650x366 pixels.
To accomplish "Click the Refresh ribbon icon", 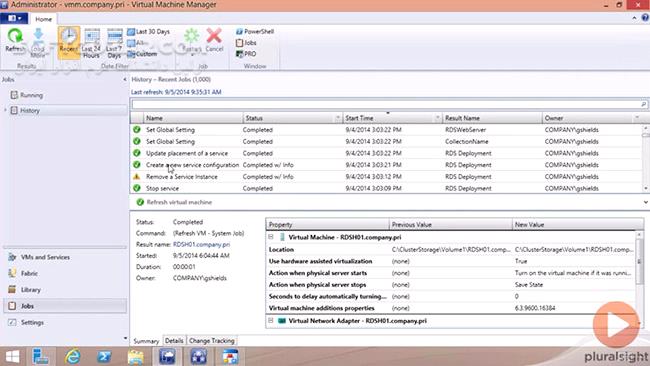I will point(15,41).
